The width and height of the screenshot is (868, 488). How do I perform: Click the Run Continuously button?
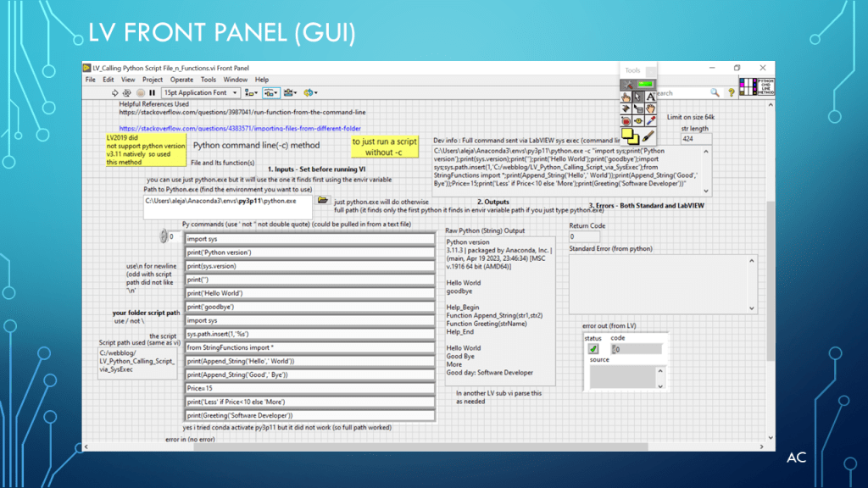click(x=127, y=92)
